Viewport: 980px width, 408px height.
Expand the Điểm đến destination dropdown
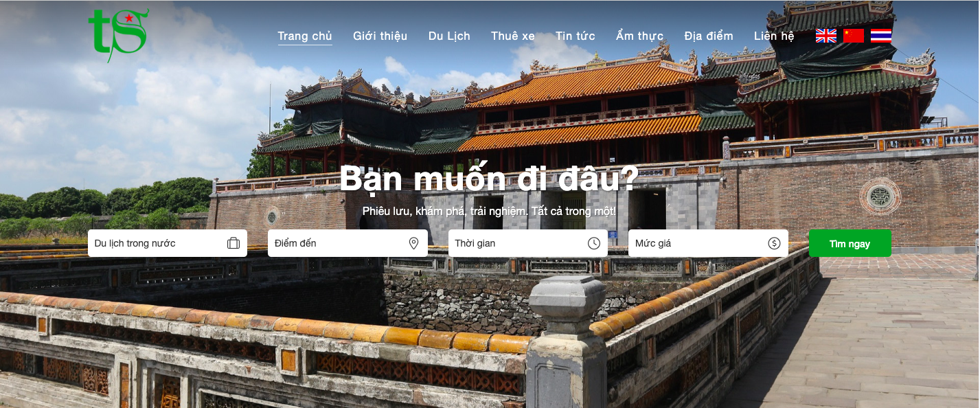347,243
